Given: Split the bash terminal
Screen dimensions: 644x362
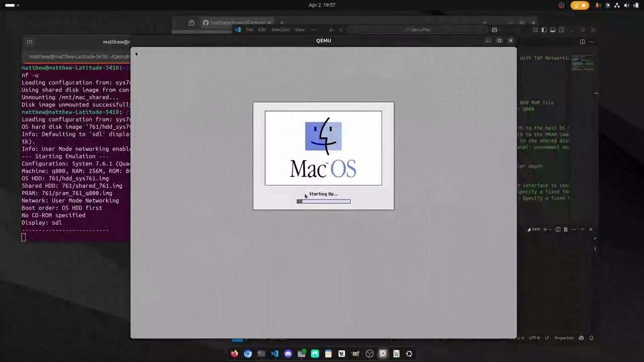Looking at the screenshot, I should 557,229.
